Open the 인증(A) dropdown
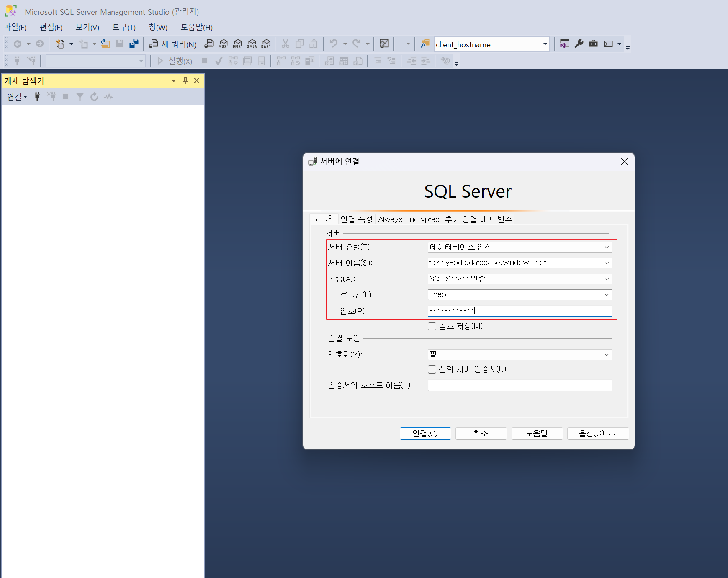 (x=607, y=279)
